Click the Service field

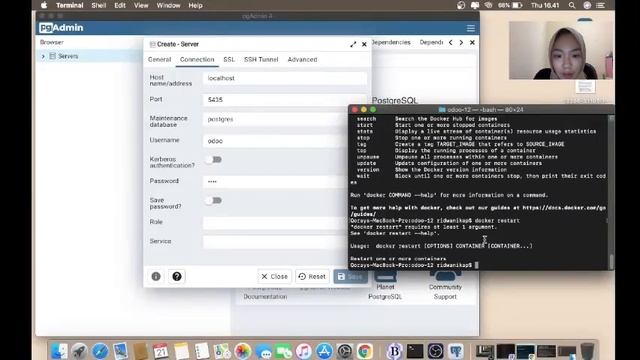(275, 242)
